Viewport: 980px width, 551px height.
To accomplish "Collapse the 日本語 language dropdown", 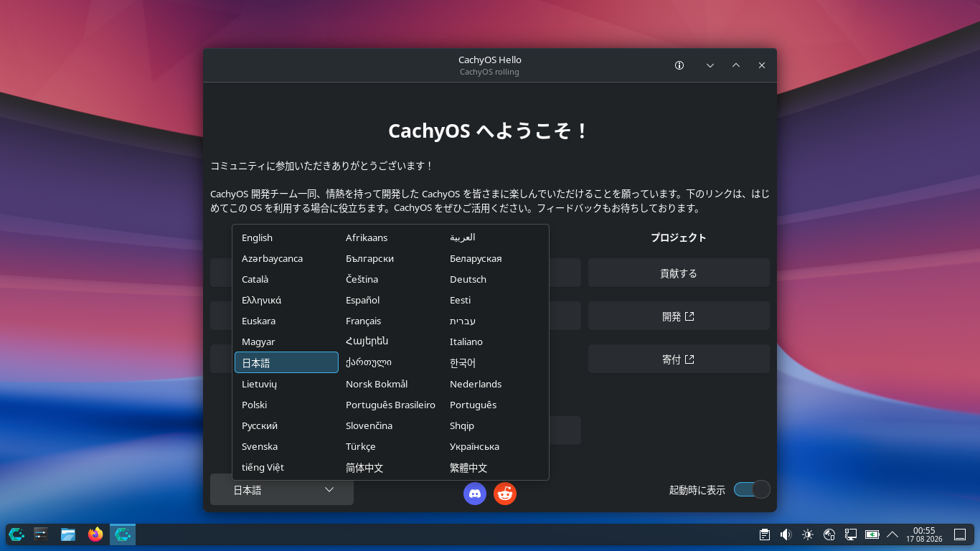I will click(x=282, y=489).
